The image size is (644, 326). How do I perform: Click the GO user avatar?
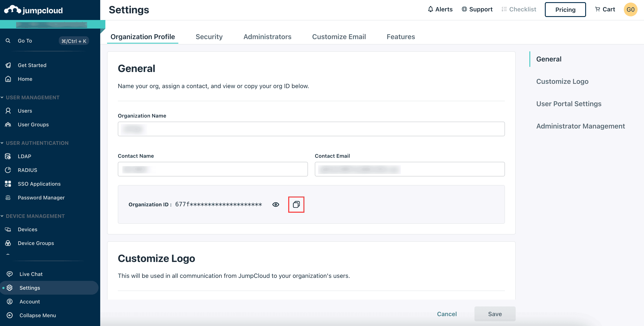[x=630, y=9]
